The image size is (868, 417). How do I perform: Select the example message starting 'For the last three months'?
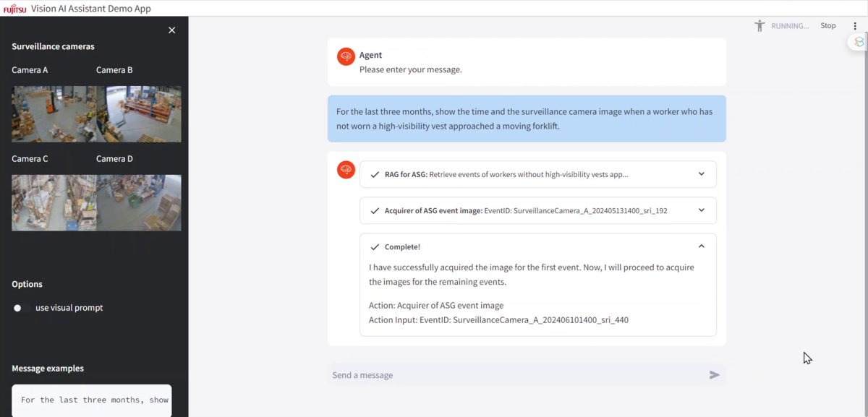[x=92, y=400]
